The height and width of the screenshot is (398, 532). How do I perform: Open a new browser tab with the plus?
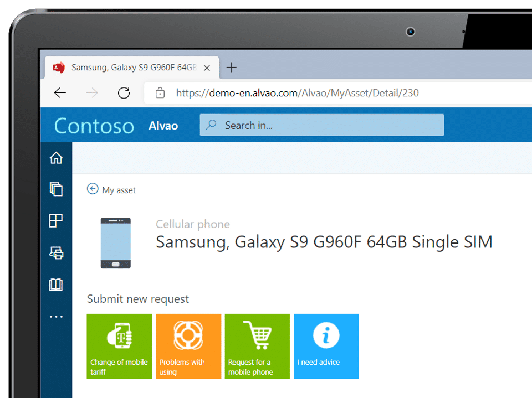(232, 68)
